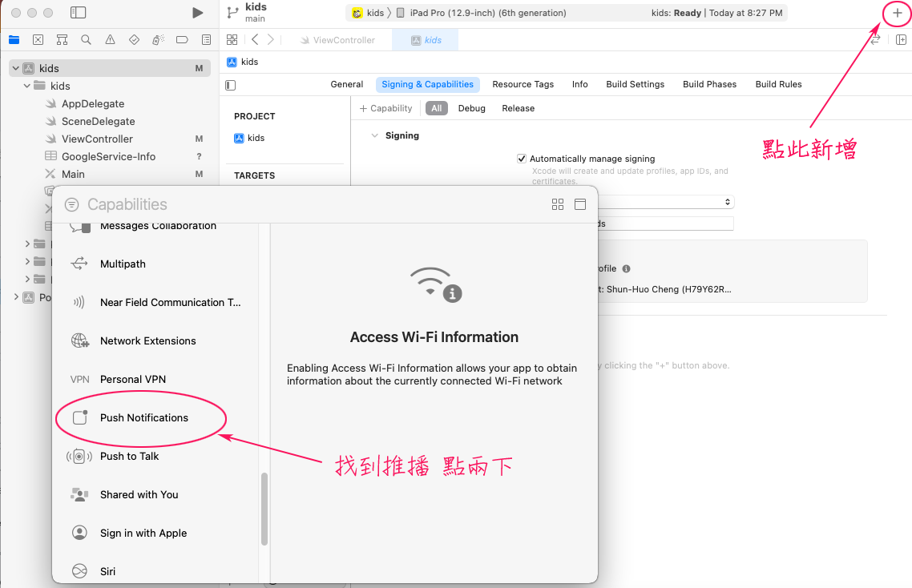The image size is (912, 588).
Task: Open the Breakpoint navigator
Action: 182,39
